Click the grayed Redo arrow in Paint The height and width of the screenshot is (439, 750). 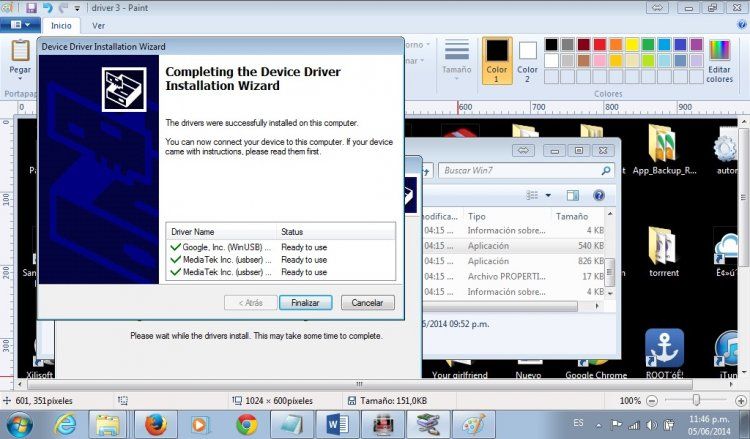click(63, 8)
